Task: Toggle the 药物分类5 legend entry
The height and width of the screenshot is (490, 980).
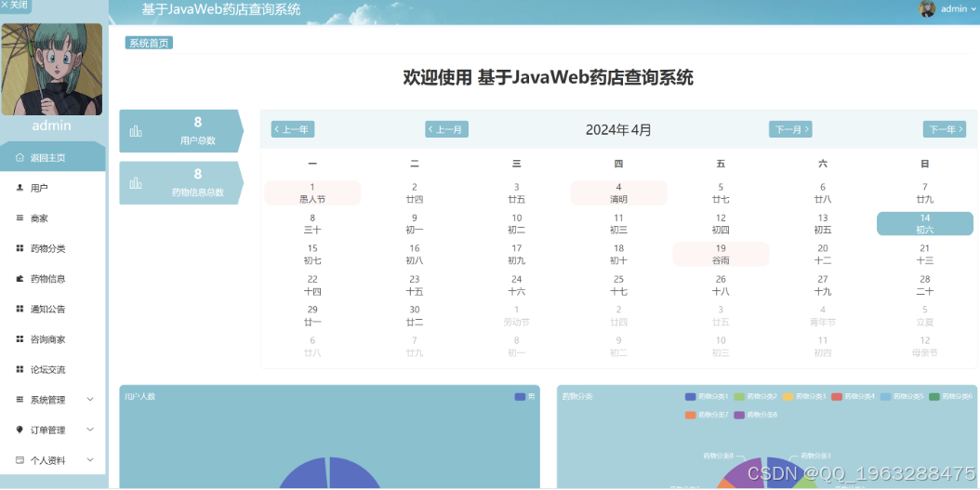Action: 902,396
